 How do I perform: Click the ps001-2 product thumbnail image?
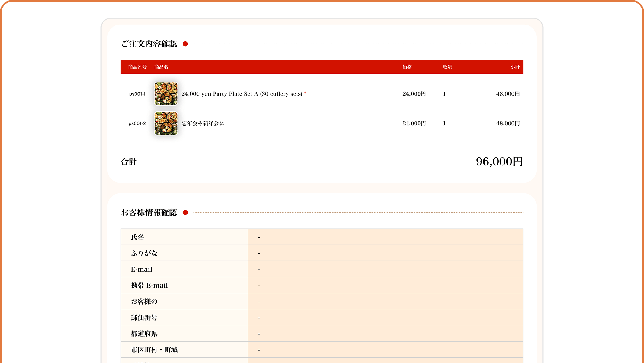tap(166, 123)
